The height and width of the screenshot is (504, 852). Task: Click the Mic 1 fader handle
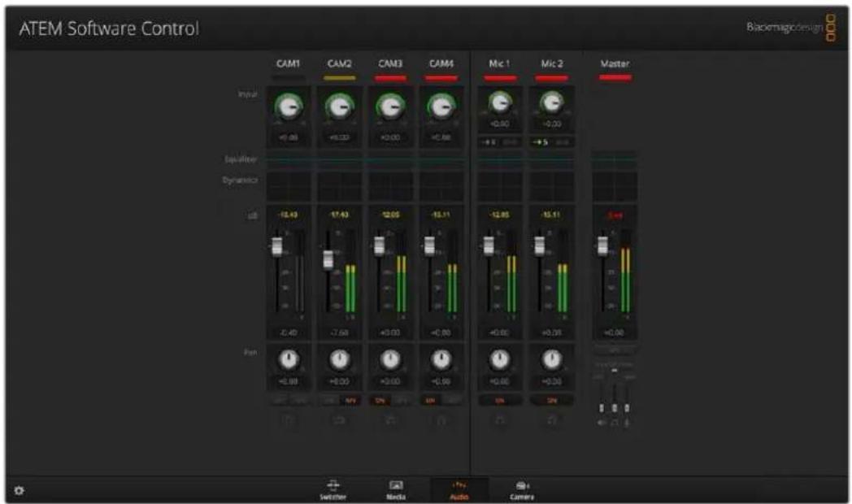489,245
